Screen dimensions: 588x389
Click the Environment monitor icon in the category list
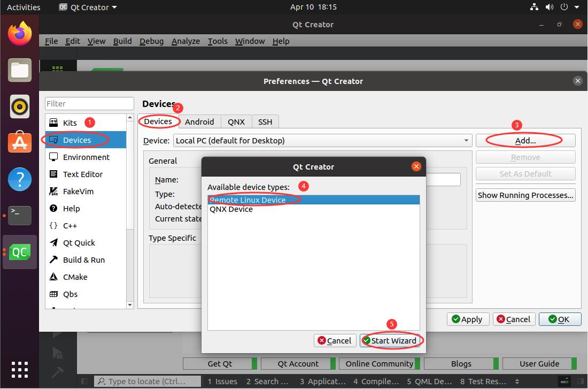pyautogui.click(x=53, y=157)
